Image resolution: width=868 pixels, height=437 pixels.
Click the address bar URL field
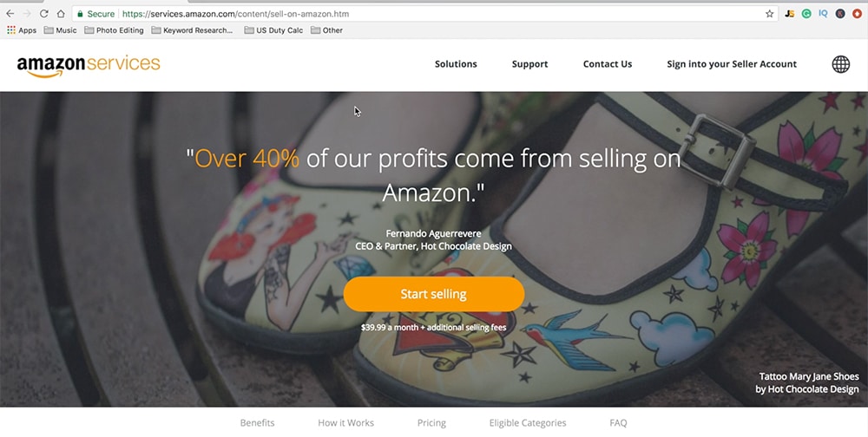(421, 14)
